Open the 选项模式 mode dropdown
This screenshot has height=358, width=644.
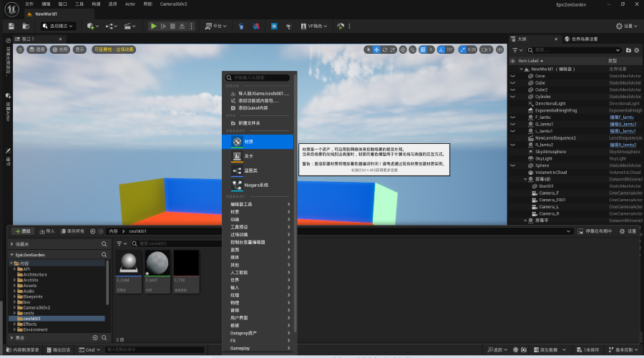58,26
